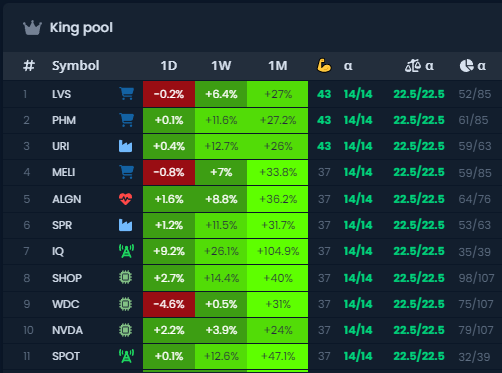Click the +27.2% monthly cell for PHM
This screenshot has width=502, height=373.
278,120
